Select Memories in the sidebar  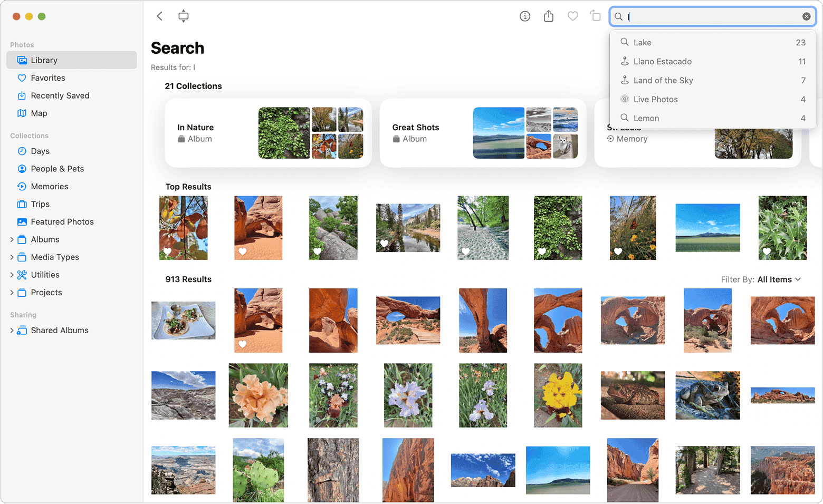pyautogui.click(x=50, y=186)
